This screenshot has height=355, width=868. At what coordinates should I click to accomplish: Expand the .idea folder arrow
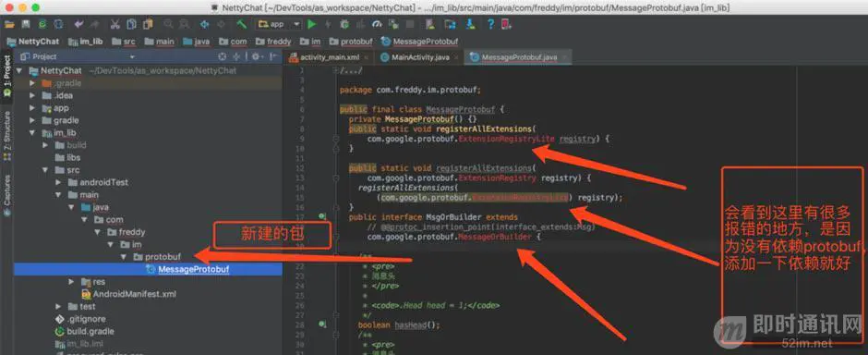click(32, 95)
